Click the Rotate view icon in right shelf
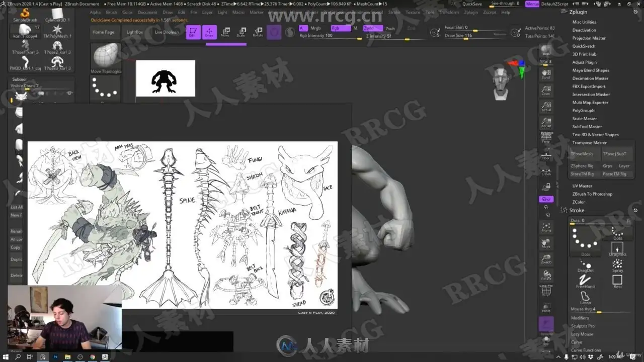The width and height of the screenshot is (644, 362). point(546,275)
